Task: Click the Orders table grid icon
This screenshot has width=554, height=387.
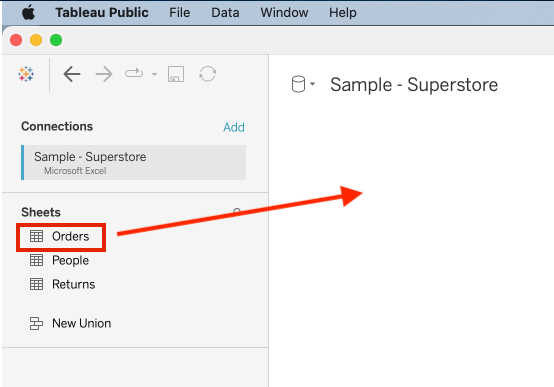Action: point(36,236)
